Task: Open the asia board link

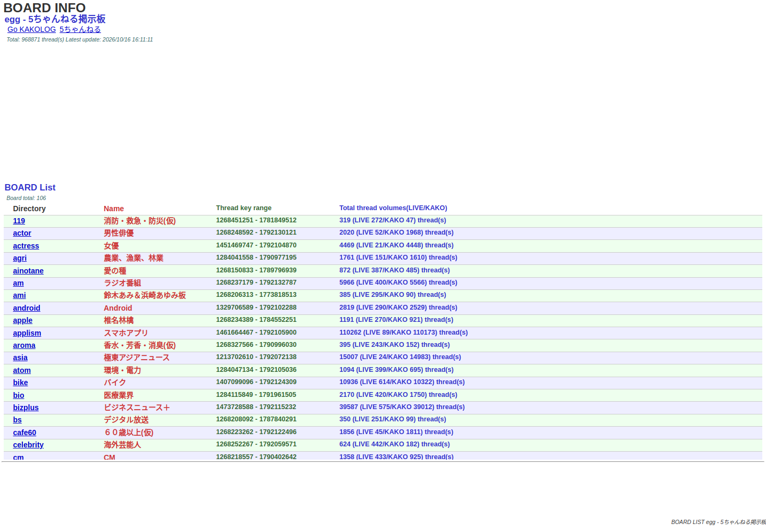Action: [20, 358]
